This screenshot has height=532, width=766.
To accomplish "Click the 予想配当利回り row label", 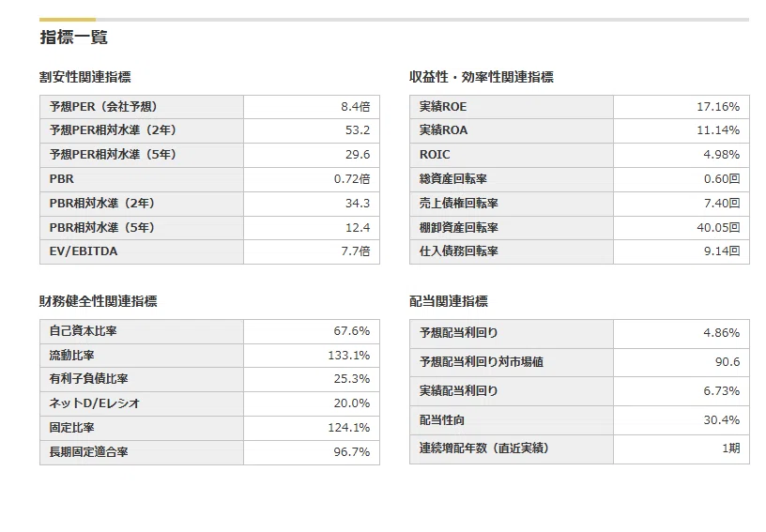I will pos(458,333).
